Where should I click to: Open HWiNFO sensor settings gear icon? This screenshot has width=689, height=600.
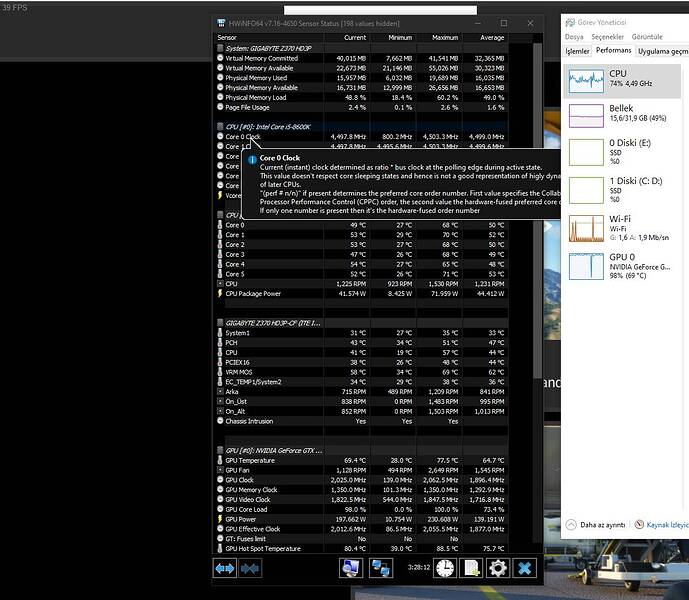[x=498, y=568]
